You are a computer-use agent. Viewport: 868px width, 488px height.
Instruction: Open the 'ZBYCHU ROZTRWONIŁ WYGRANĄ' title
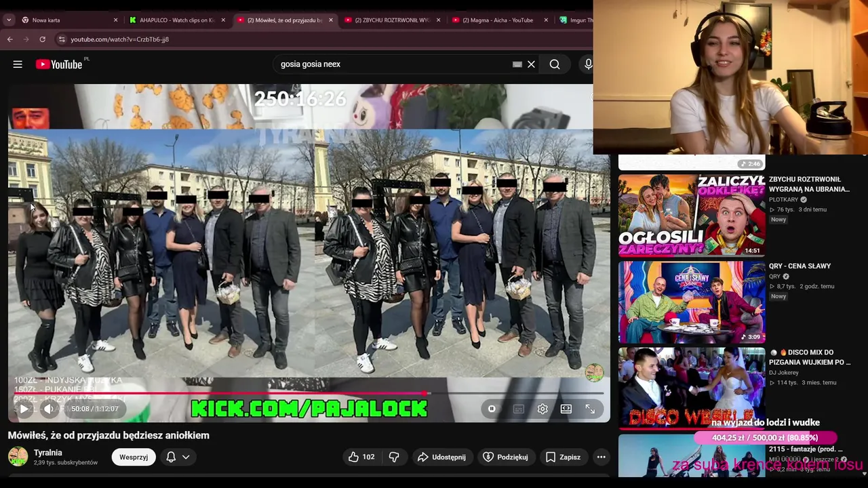click(x=809, y=184)
